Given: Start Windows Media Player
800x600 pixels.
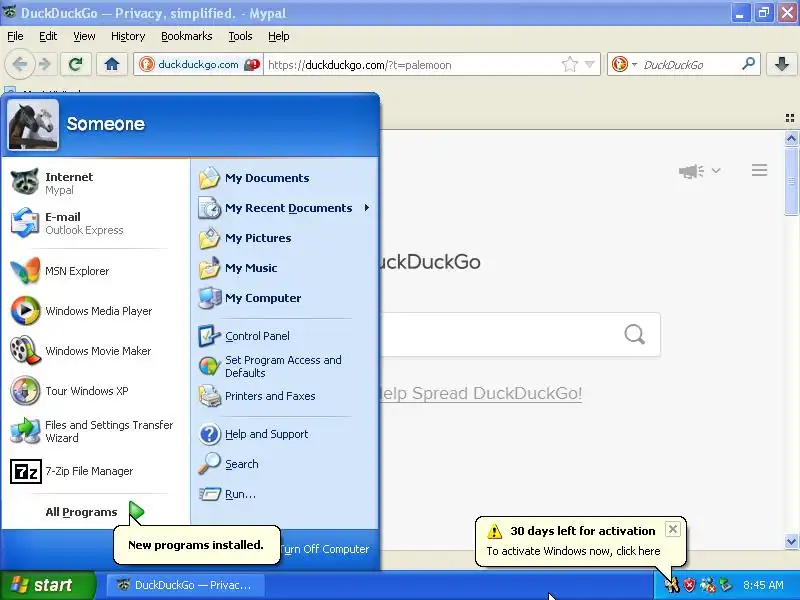Looking at the screenshot, I should (x=95, y=311).
